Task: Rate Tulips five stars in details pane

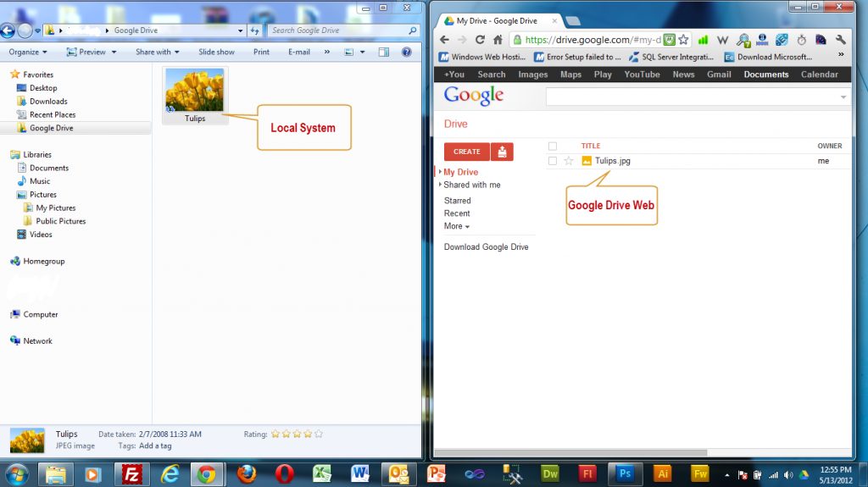Action: pos(319,434)
